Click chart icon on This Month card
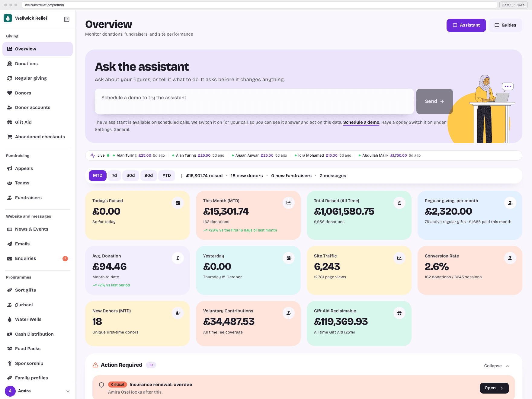The image size is (532, 399). coord(289,203)
